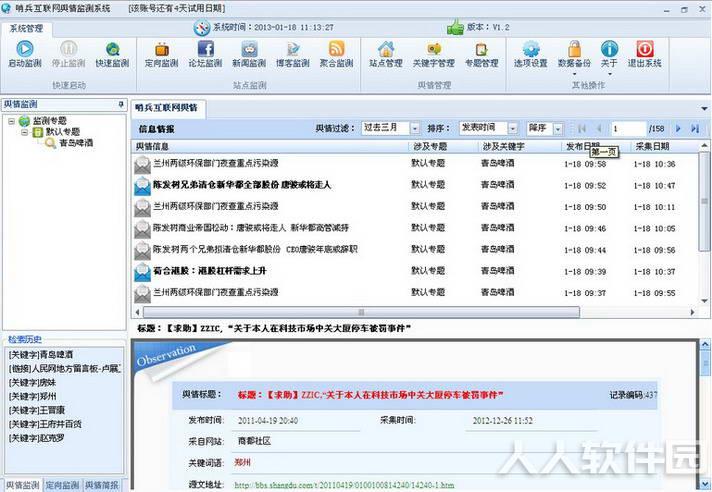The height and width of the screenshot is (492, 712).
Task: Click the thumbs-up icon beside 版本
Action: click(x=455, y=27)
